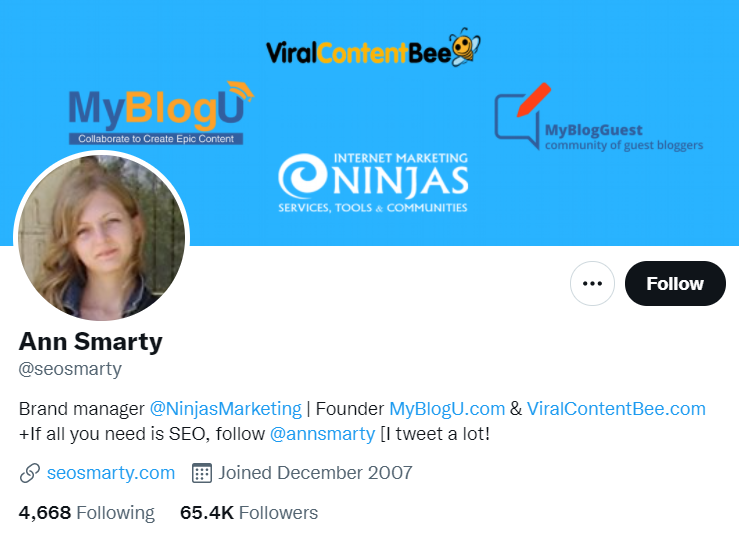View the 4,668 Following list
Viewport: 739px width, 536px height.
tap(87, 512)
